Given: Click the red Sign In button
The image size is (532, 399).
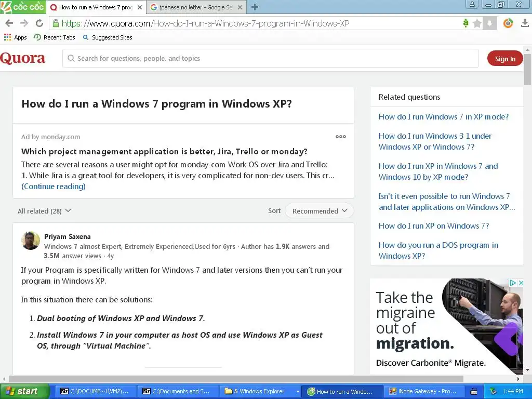Looking at the screenshot, I should [505, 59].
